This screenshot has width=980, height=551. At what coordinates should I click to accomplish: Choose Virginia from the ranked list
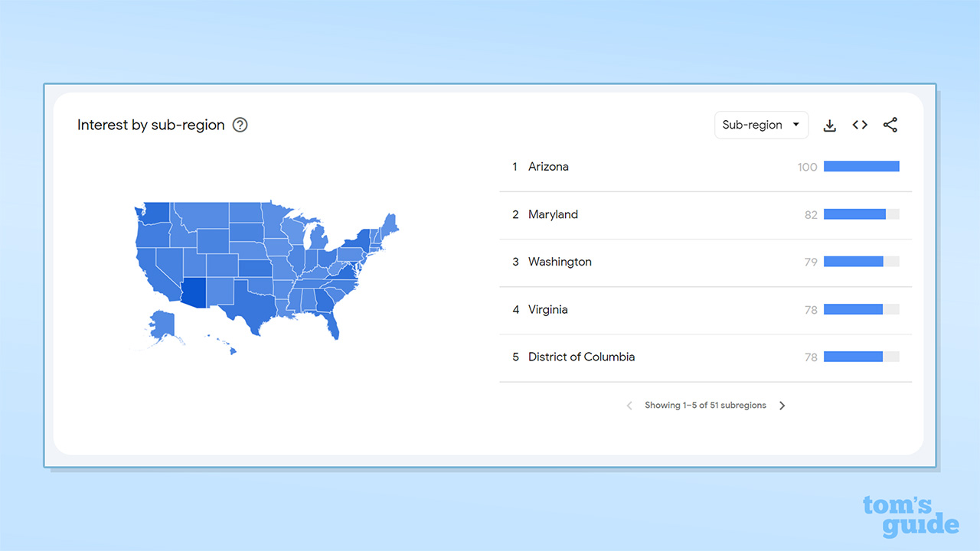pos(548,310)
